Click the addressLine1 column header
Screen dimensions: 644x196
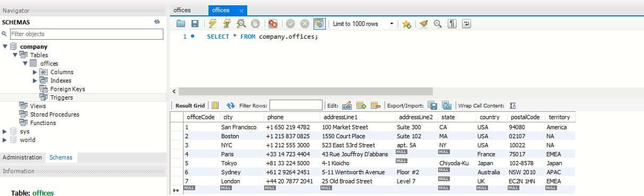(357, 117)
